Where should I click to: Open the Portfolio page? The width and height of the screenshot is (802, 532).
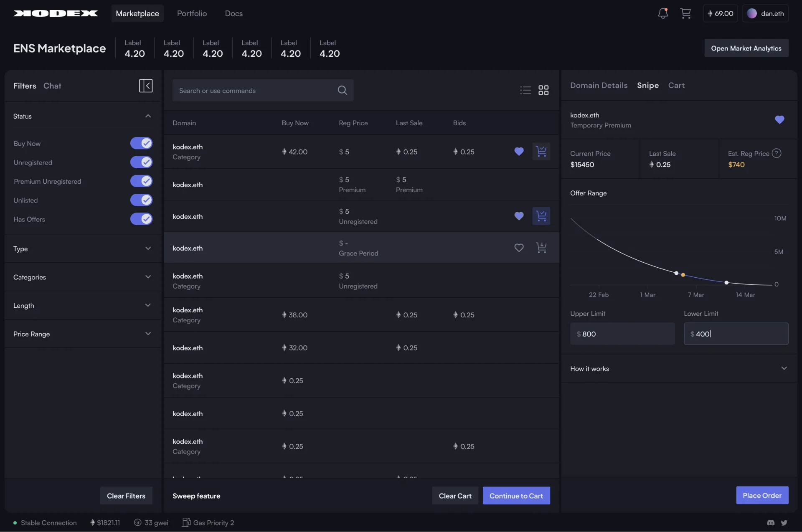(x=192, y=13)
